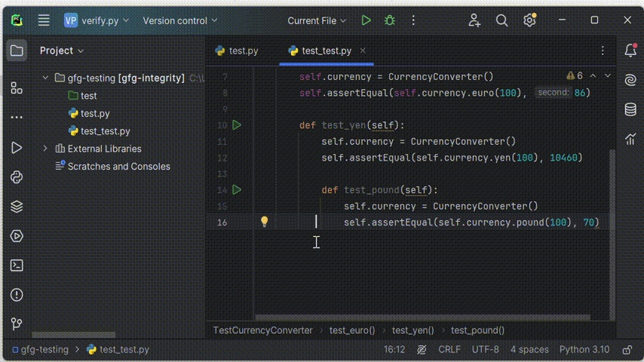The image size is (644, 362).
Task: Open the main hamburger menu
Action: point(44,20)
